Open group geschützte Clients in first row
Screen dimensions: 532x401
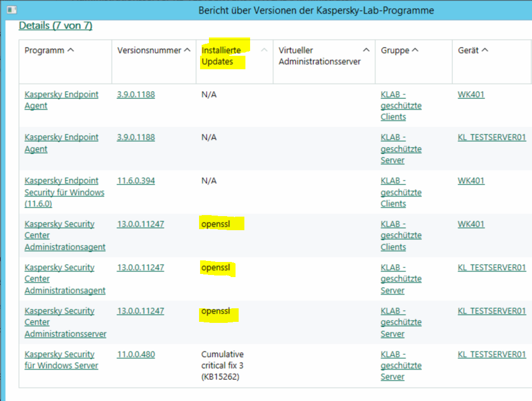coord(401,105)
